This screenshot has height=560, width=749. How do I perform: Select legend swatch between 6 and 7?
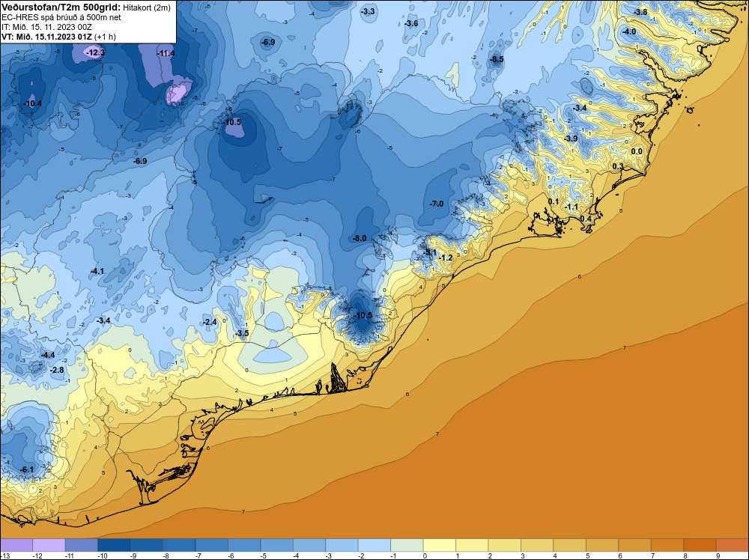tap(634, 545)
